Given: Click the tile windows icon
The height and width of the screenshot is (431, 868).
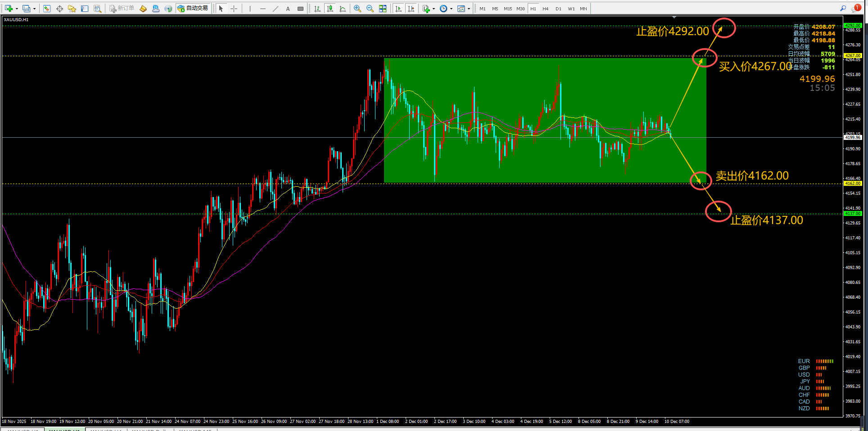Looking at the screenshot, I should 383,9.
